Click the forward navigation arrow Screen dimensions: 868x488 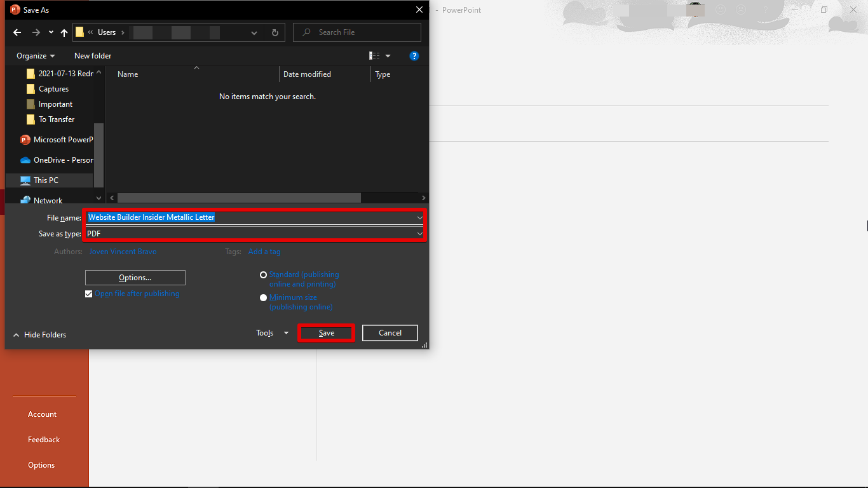[x=36, y=32]
